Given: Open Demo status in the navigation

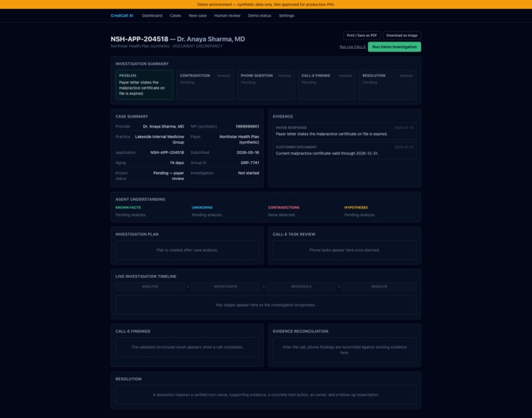Looking at the screenshot, I should click(259, 15).
